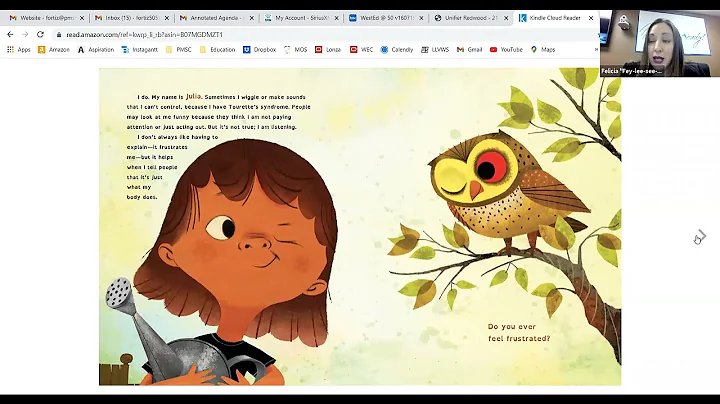
Task: Open the Instagantt bookmark
Action: coord(140,50)
